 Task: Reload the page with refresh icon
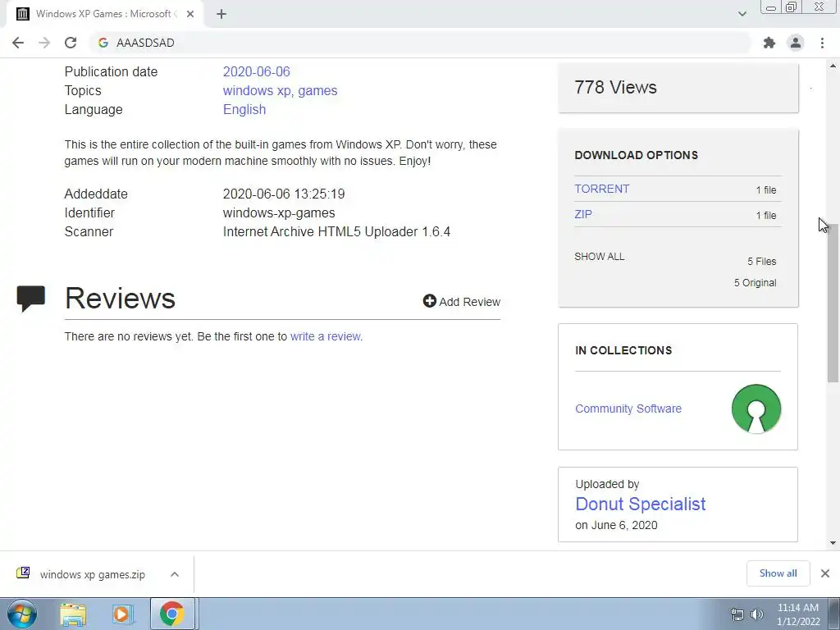71,43
